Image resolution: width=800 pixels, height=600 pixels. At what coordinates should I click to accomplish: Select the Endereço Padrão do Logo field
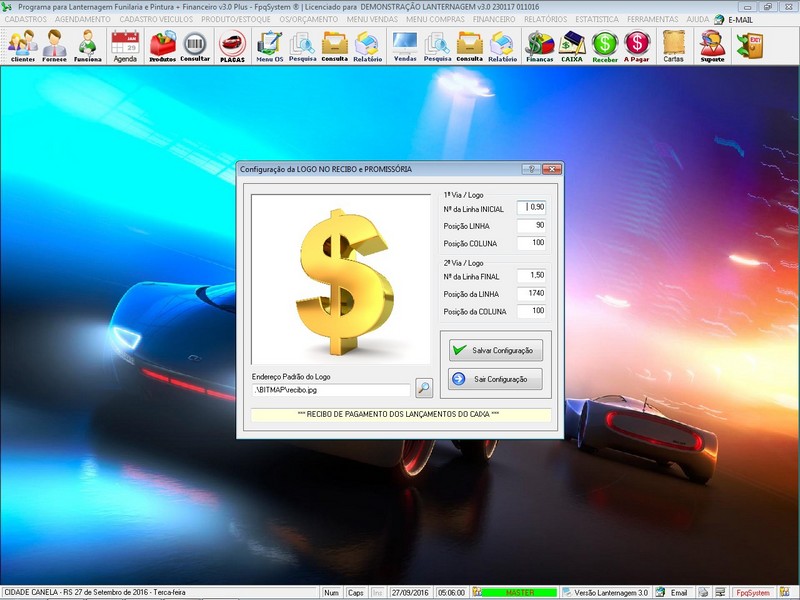(x=330, y=389)
